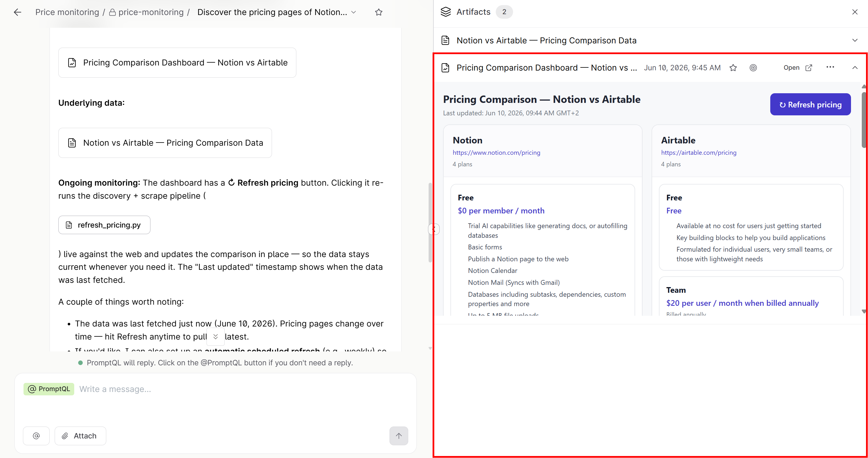The image size is (868, 458).
Task: Click 'Notion Calendar' feature text
Action: click(492, 271)
